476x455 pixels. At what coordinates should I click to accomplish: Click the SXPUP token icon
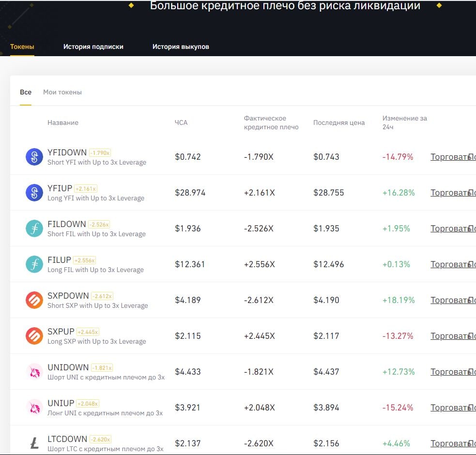pyautogui.click(x=34, y=336)
